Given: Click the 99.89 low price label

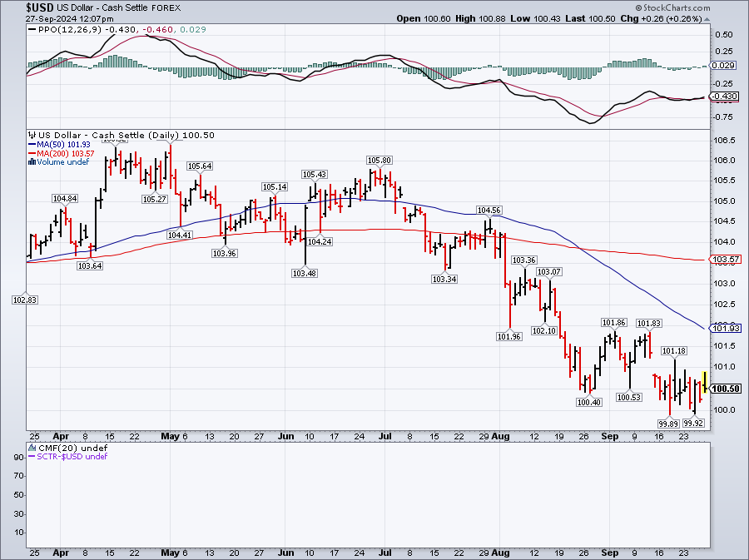Looking at the screenshot, I should (668, 423).
